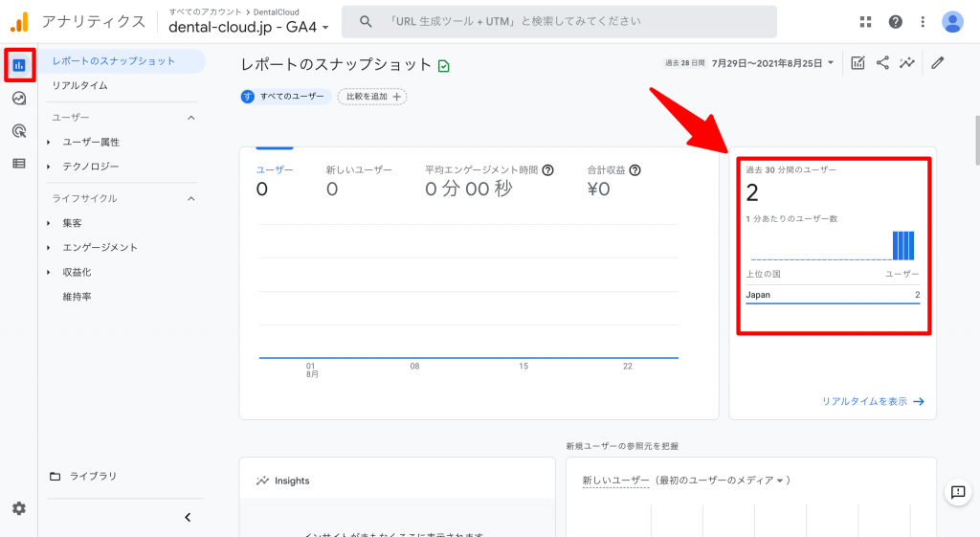Open ライブラリ in sidebar
The height and width of the screenshot is (537, 980).
pyautogui.click(x=93, y=477)
